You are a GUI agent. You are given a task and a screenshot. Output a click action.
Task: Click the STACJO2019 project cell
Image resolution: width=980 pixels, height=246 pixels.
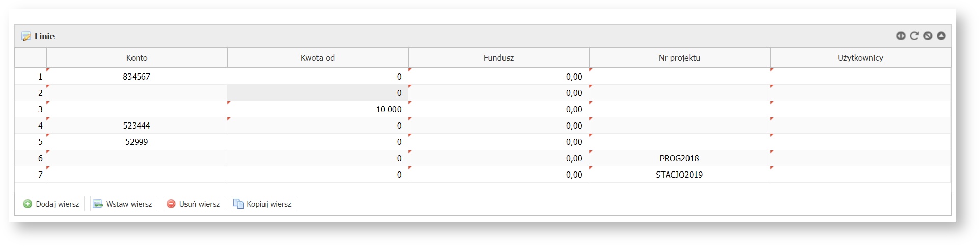coord(679,175)
